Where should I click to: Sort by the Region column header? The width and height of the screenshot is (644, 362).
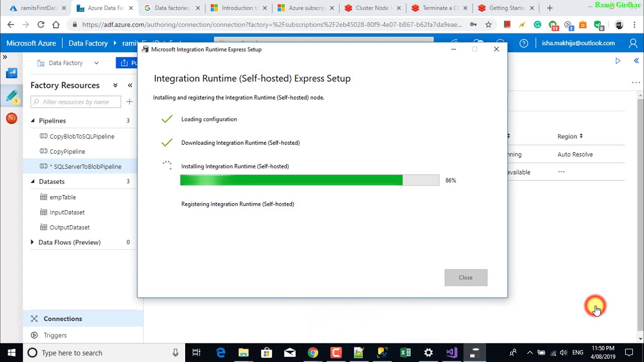click(570, 136)
